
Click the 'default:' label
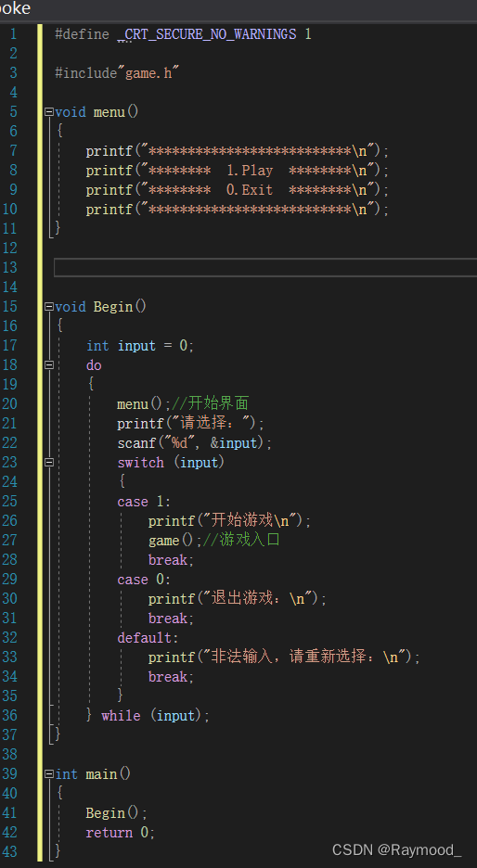pyautogui.click(x=148, y=638)
